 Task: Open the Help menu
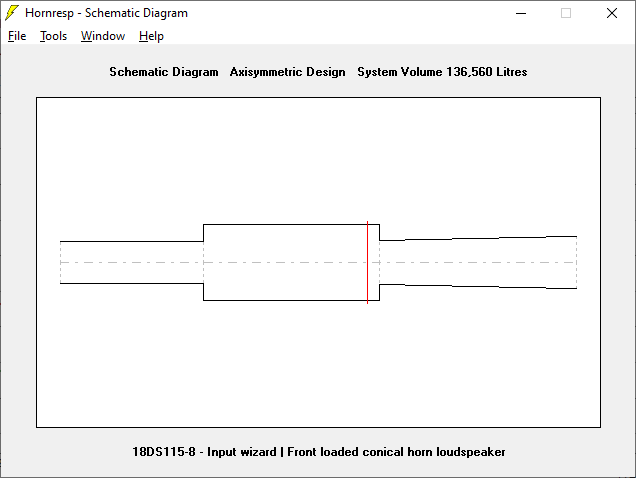(x=151, y=36)
